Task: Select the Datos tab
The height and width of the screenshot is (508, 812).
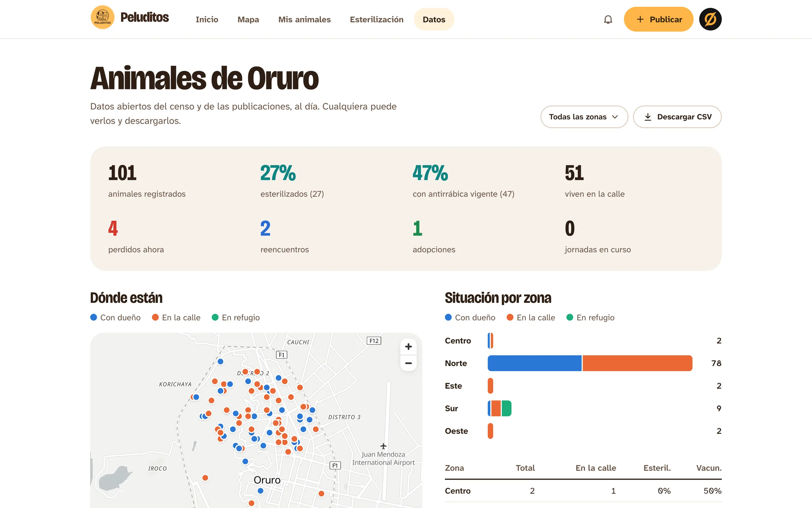Action: pyautogui.click(x=434, y=19)
